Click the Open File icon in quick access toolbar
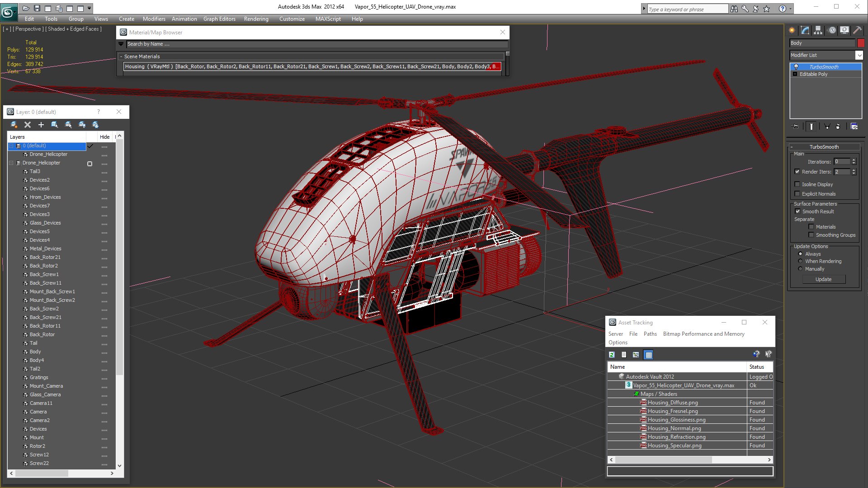This screenshot has width=868, height=488. pos(26,8)
